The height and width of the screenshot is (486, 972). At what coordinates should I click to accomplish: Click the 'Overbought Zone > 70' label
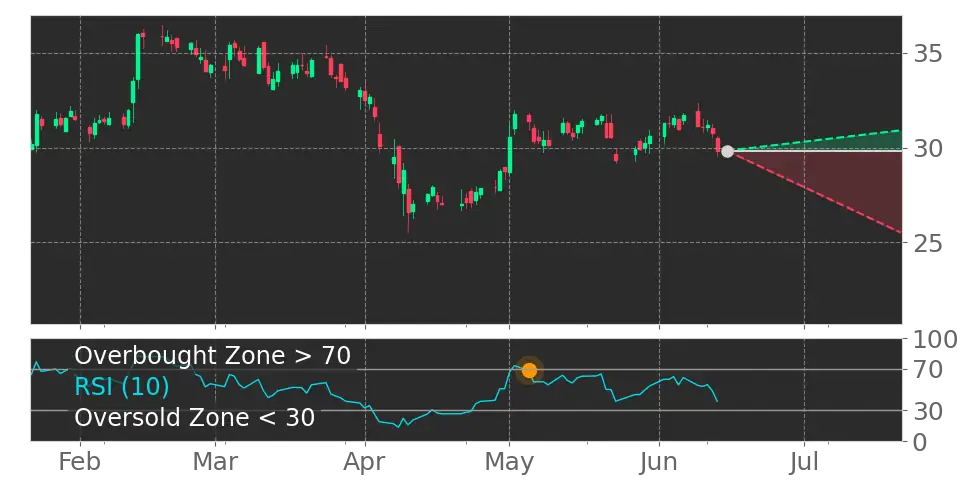[213, 356]
